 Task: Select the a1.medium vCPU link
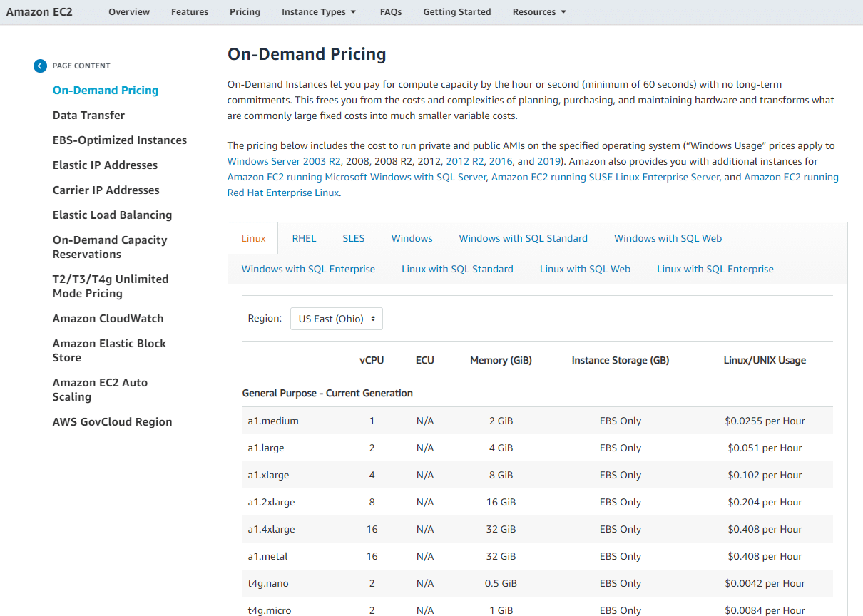(372, 421)
